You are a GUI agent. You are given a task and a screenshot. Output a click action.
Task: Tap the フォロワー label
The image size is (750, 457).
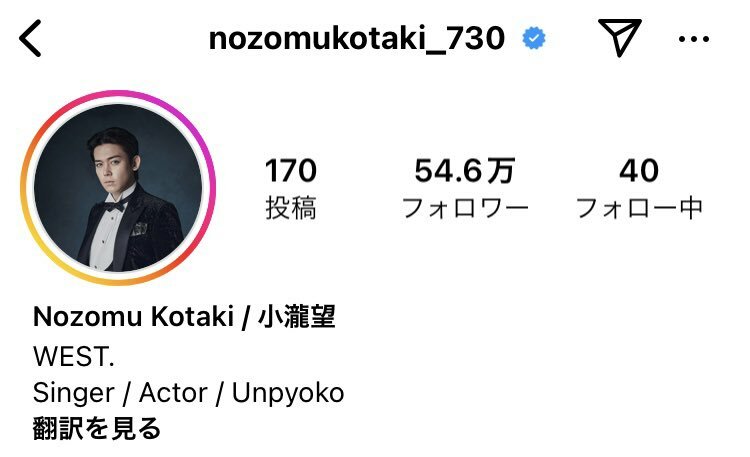click(x=465, y=209)
